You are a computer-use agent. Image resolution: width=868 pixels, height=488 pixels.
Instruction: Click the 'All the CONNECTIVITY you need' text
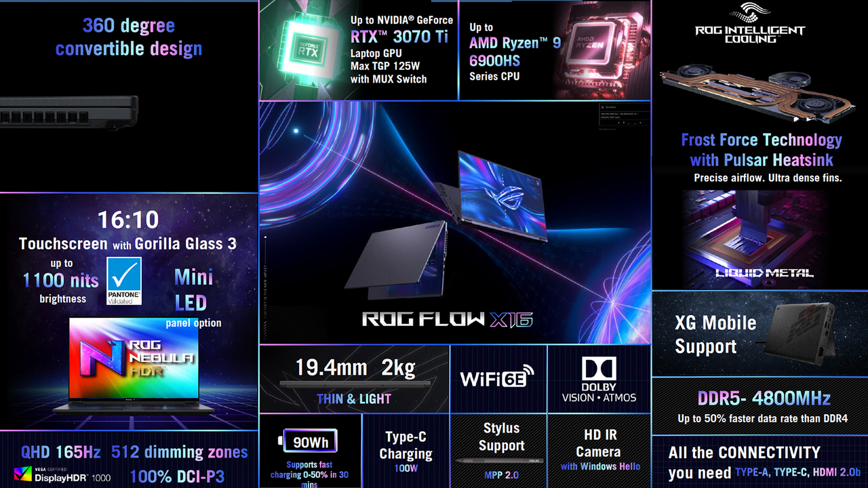(745, 462)
